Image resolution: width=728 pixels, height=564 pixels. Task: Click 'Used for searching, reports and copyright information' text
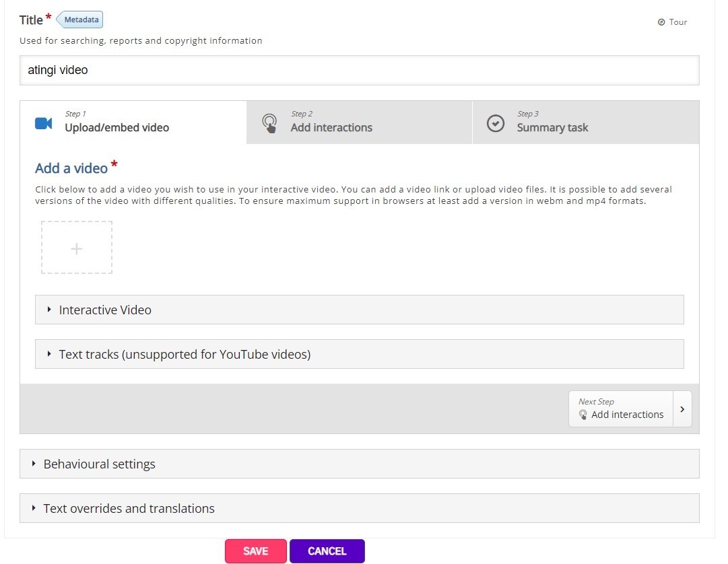[x=141, y=41]
